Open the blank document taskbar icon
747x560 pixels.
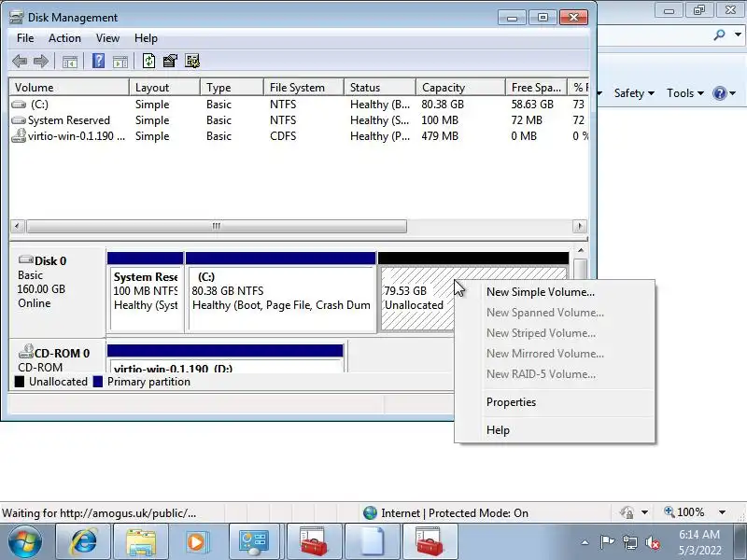(372, 542)
